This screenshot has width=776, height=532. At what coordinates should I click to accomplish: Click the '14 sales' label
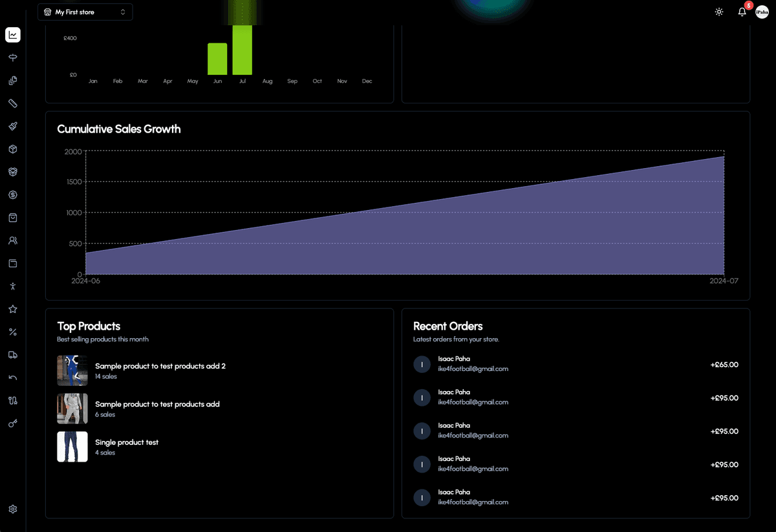tap(106, 376)
